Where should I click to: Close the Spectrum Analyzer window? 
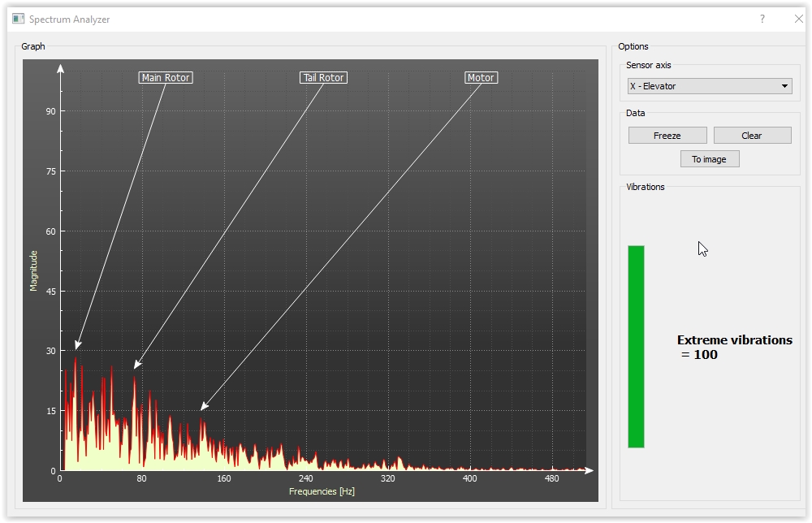pyautogui.click(x=798, y=19)
